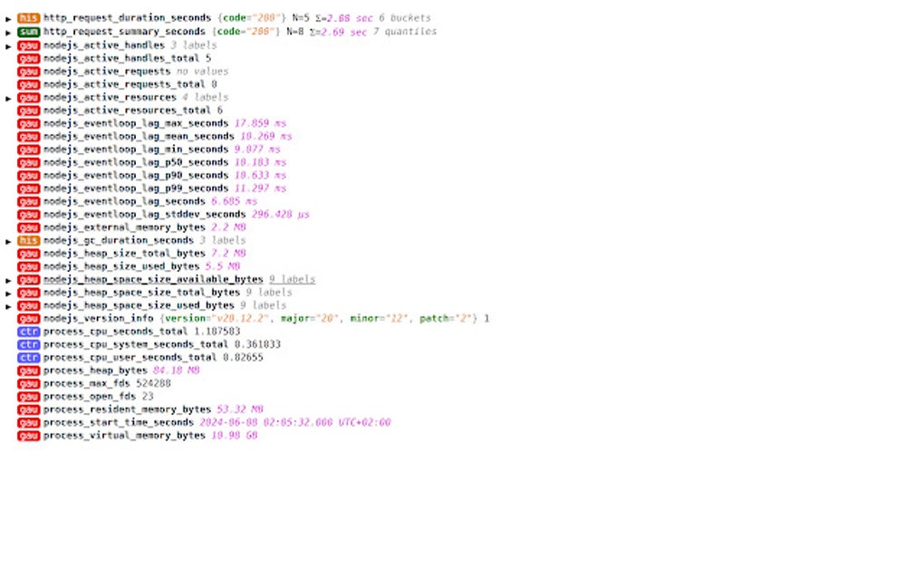
Task: Expand http_request_duration_seconds histogram row
Action: [x=8, y=19]
